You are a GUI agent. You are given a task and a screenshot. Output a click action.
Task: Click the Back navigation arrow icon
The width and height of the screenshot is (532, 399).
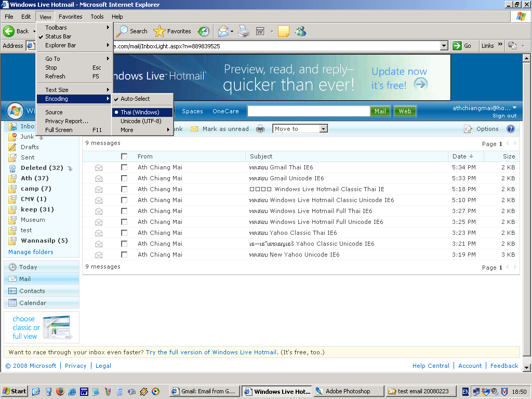pos(9,31)
